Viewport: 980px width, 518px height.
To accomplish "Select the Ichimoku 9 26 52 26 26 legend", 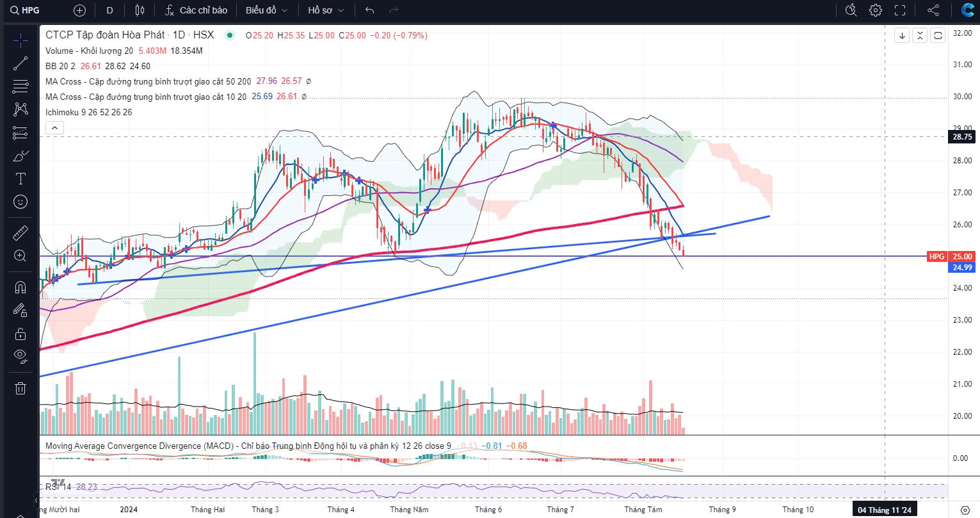I will 89,112.
